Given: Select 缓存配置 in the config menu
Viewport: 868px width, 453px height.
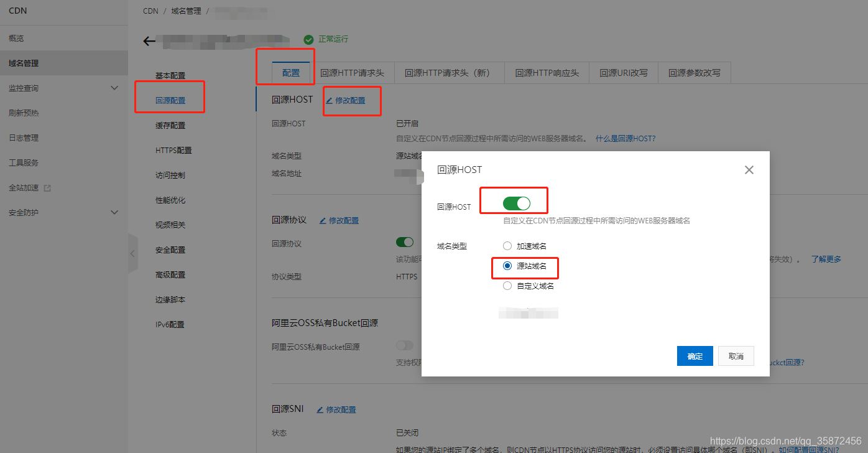Looking at the screenshot, I should coord(170,125).
